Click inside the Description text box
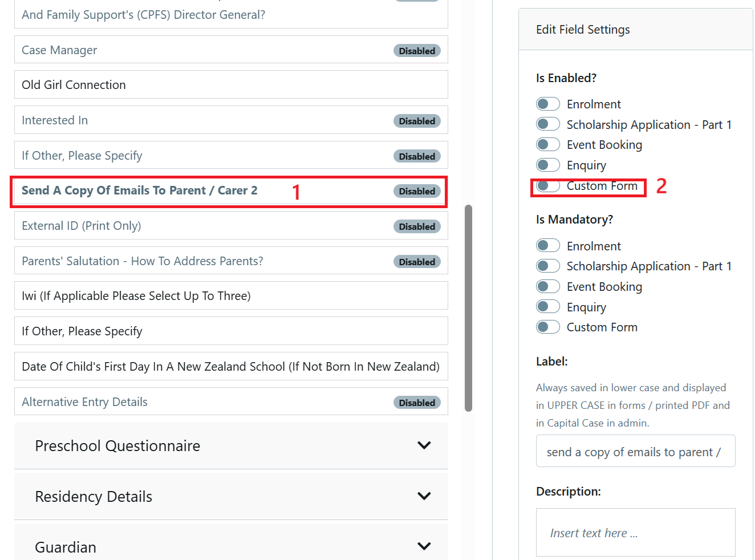The width and height of the screenshot is (755, 560). tap(635, 531)
